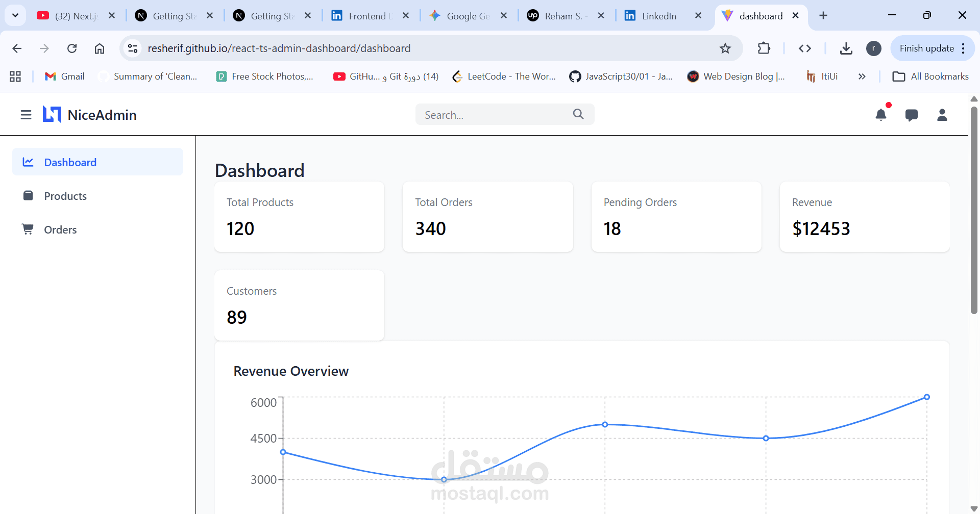
Task: Click the last data point on revenue chart
Action: 927,397
